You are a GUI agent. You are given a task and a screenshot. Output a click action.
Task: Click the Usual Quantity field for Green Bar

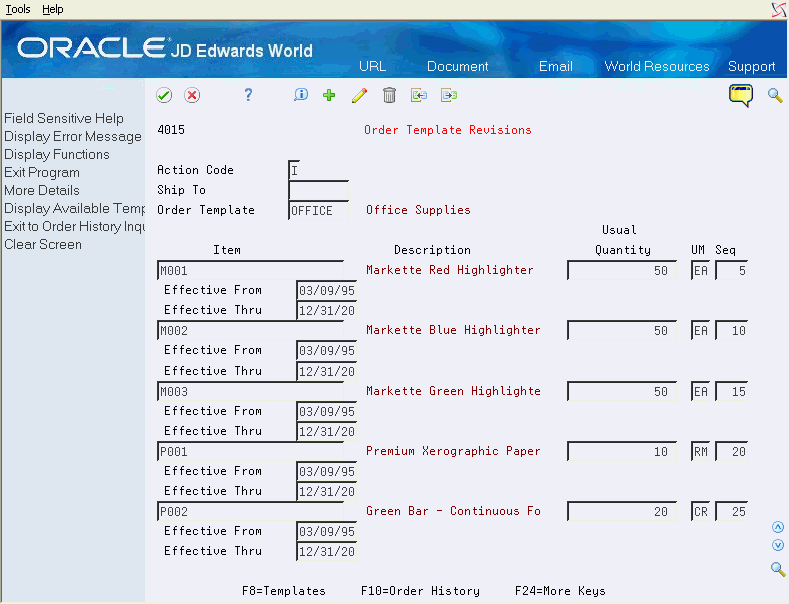(622, 511)
